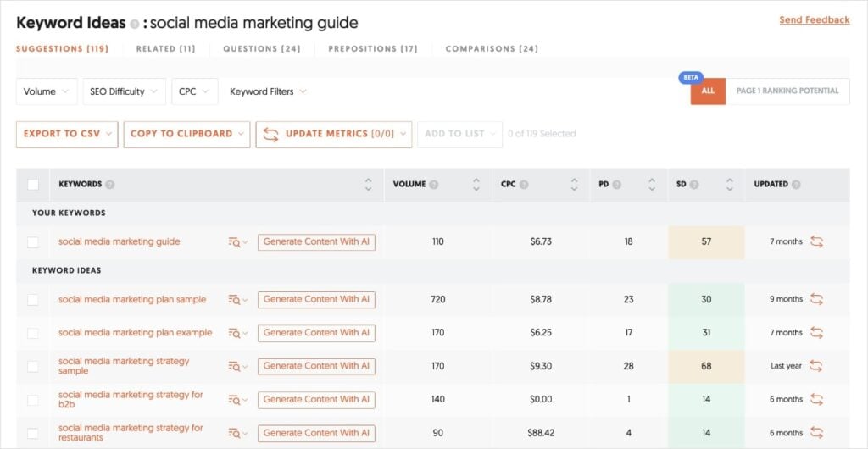Sort by CPC column arrows

point(574,185)
